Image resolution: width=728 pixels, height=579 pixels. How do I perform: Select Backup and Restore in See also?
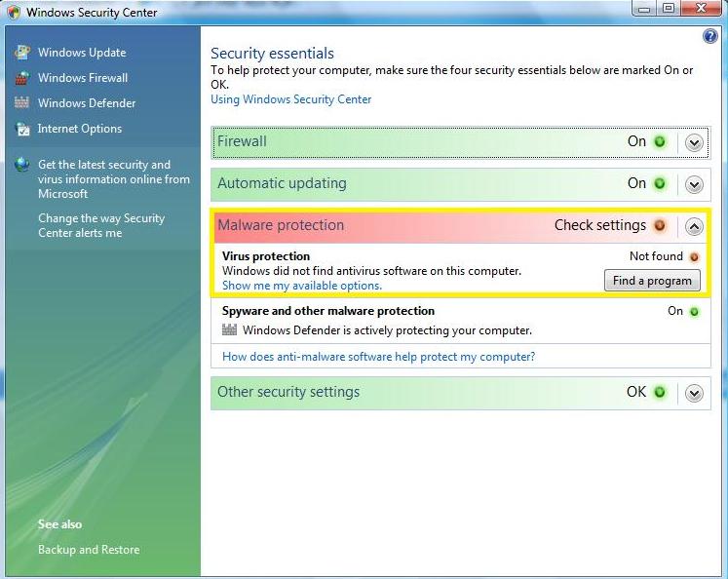tap(89, 550)
